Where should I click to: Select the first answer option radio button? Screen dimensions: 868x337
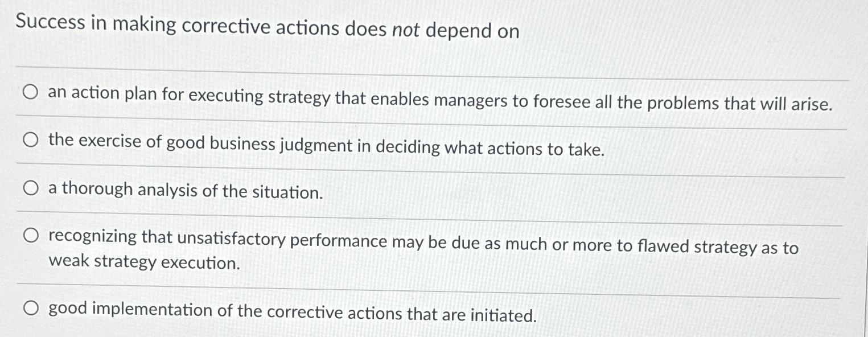[30, 93]
